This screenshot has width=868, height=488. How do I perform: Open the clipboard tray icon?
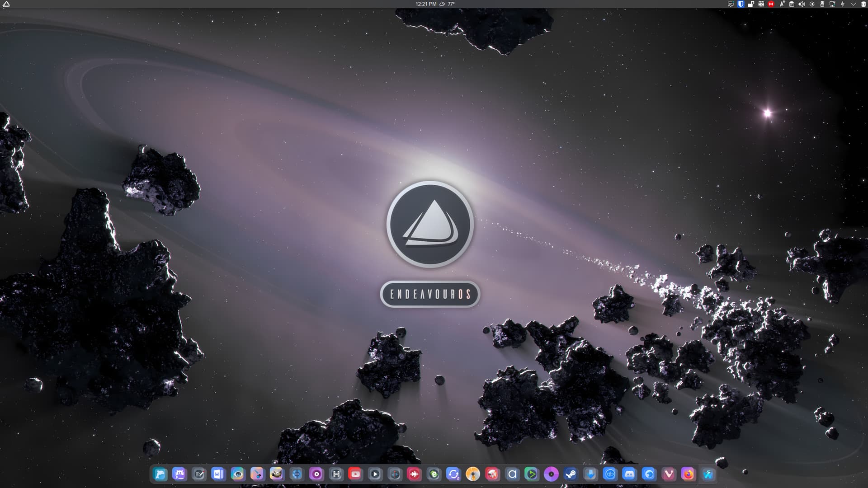coord(792,4)
